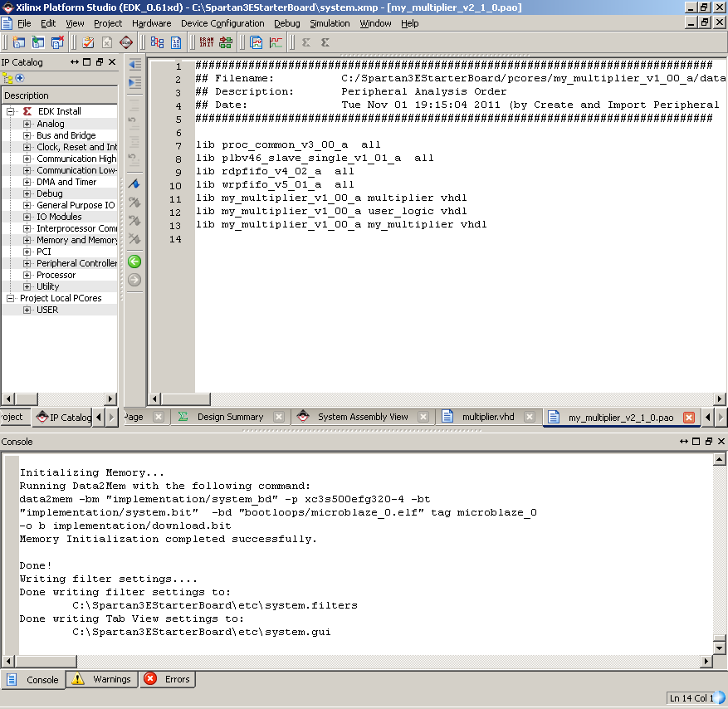
Task: Click the editor horizontal scrollbar thumb
Action: pos(186,399)
